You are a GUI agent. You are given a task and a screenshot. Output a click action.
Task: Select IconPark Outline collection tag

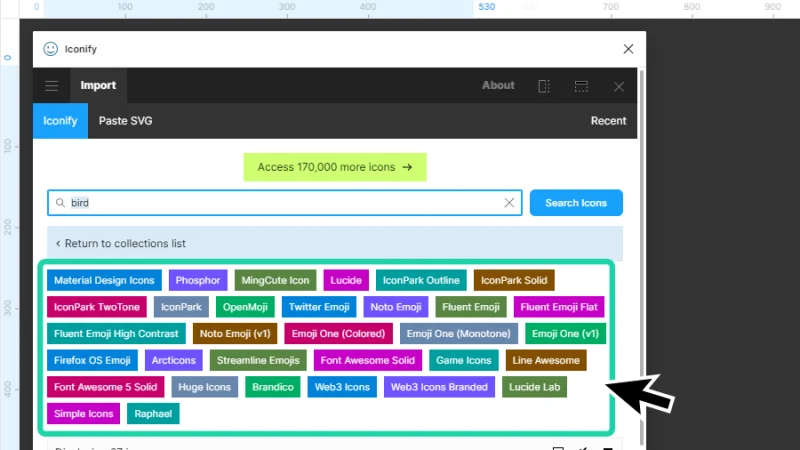(421, 280)
